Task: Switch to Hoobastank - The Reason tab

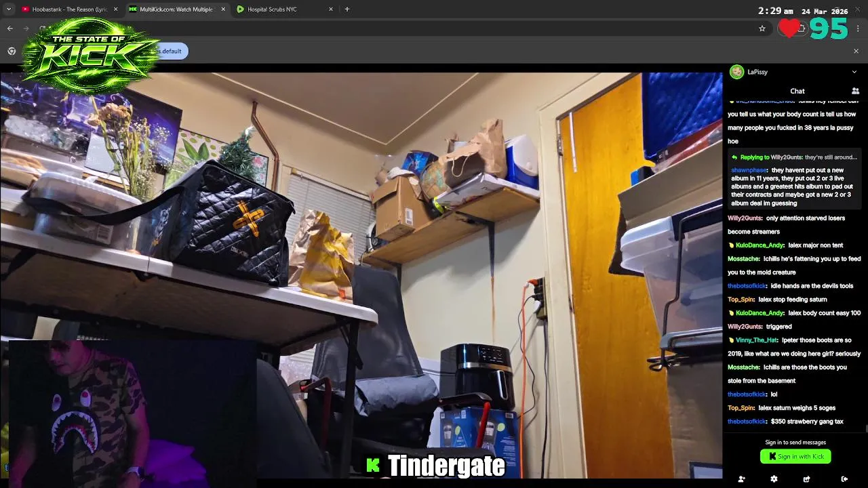Action: 69,9
